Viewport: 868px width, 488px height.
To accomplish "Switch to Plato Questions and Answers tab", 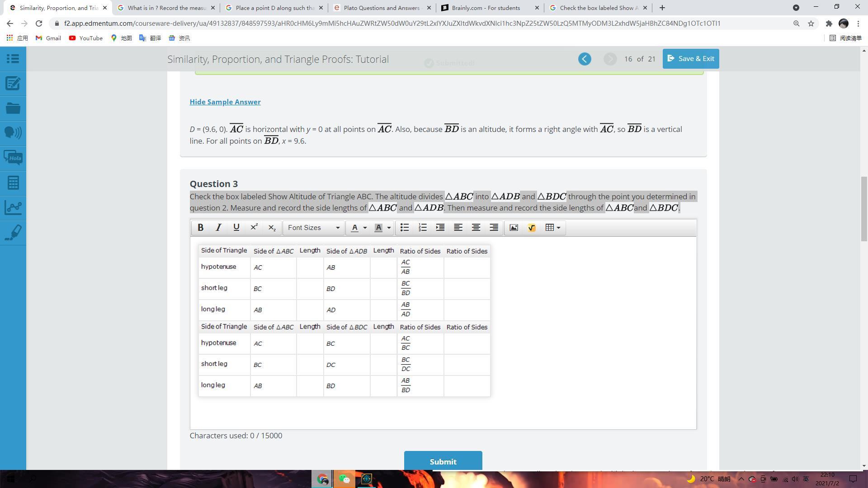I will [x=381, y=8].
